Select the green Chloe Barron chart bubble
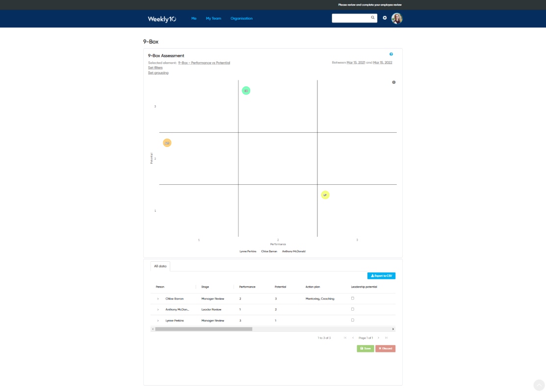546x392 pixels. click(x=246, y=91)
